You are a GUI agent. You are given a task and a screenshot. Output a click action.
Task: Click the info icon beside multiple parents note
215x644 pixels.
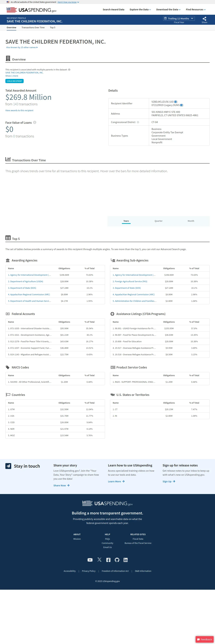click(x=69, y=70)
